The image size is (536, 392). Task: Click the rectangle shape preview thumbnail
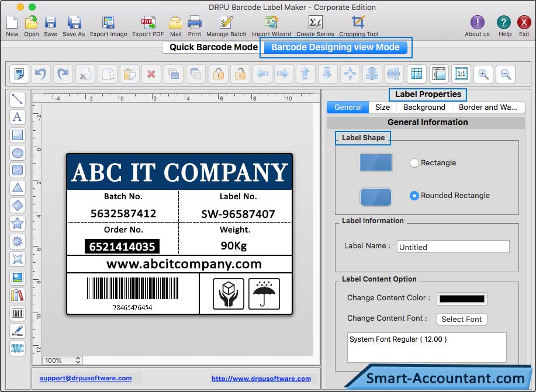[376, 162]
